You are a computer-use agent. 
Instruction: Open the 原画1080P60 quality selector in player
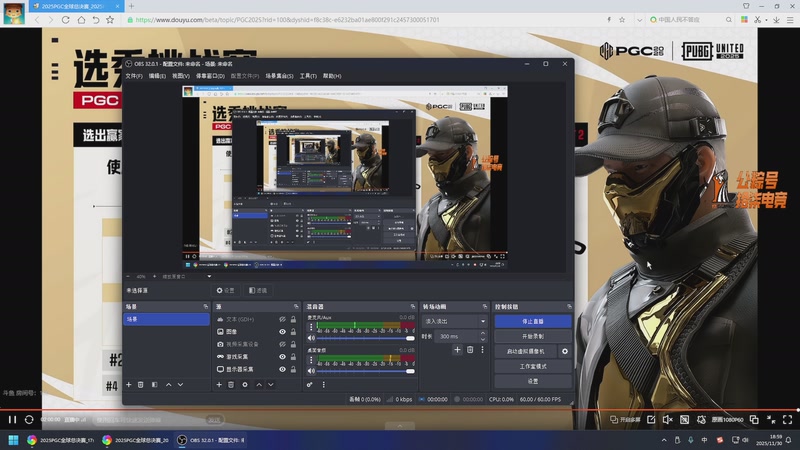pyautogui.click(x=728, y=420)
